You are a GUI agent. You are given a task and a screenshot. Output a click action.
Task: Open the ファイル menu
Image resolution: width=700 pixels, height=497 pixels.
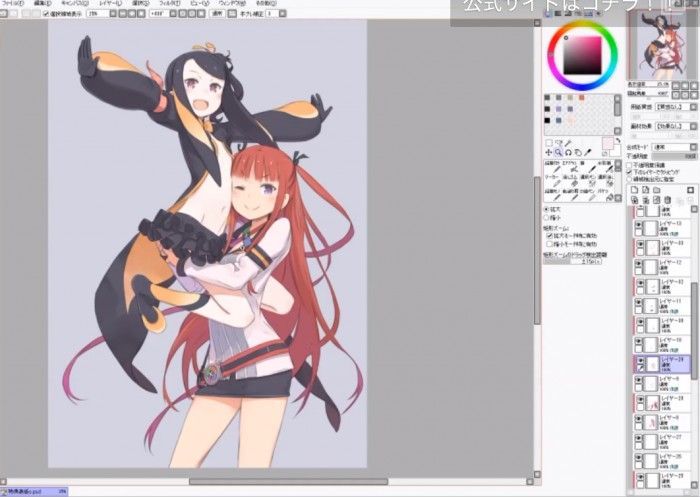(13, 3)
